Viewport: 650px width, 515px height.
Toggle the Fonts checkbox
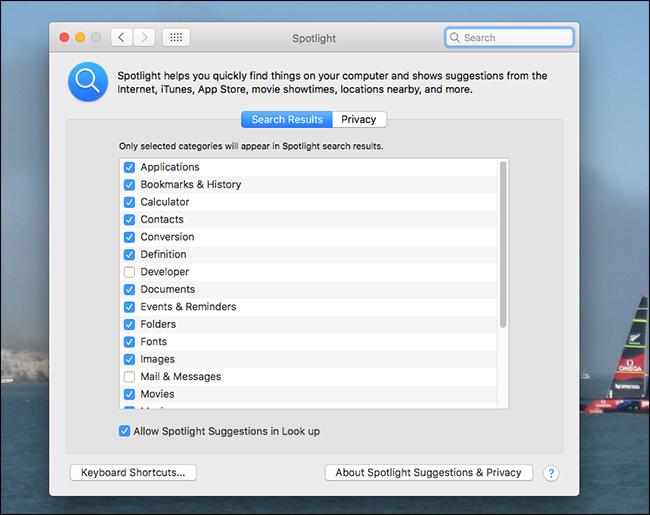point(129,342)
